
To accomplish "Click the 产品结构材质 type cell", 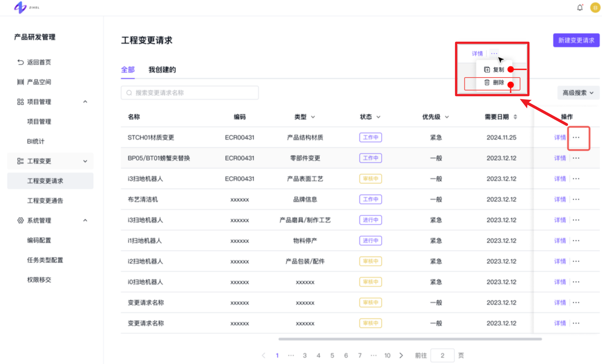I will pos(305,137).
